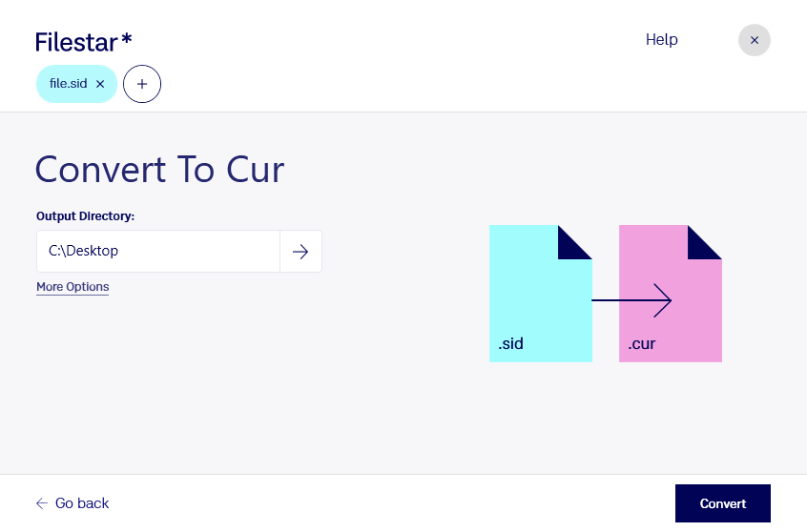Click the left arrow icon beside Go back
The height and width of the screenshot is (532, 807).
(42, 503)
